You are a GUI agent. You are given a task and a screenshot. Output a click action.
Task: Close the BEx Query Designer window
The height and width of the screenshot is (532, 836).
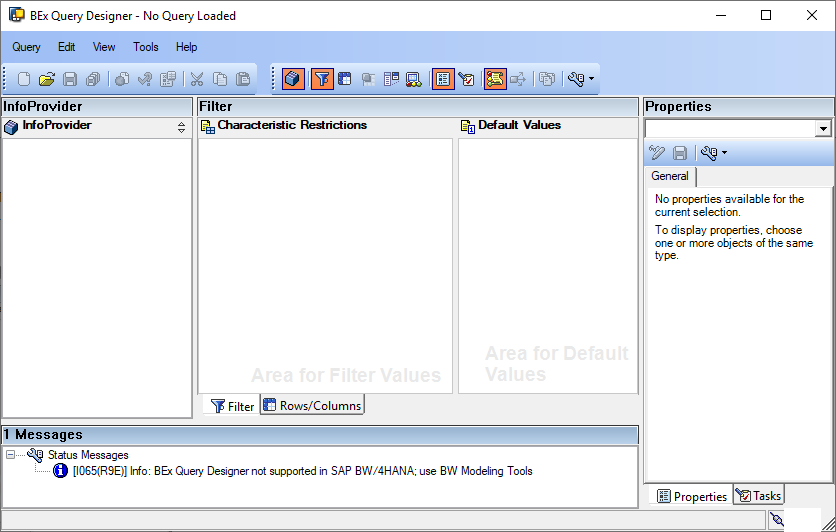(x=811, y=15)
